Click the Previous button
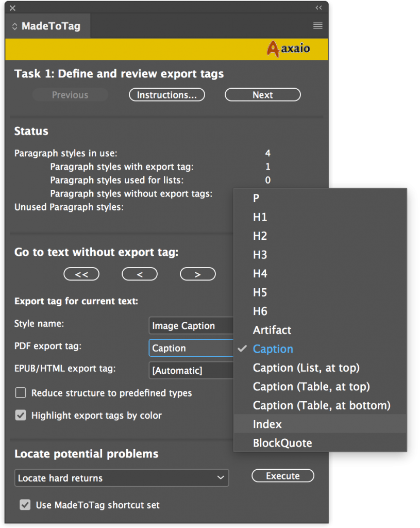 click(x=70, y=95)
